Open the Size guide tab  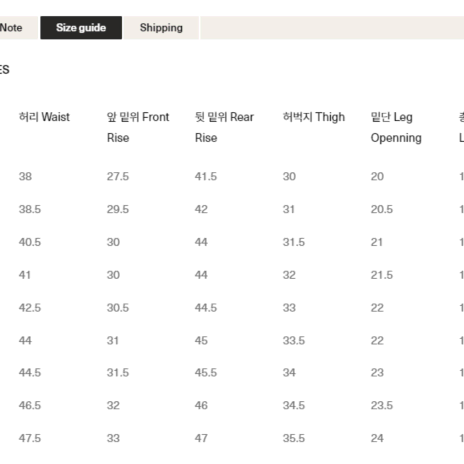(x=81, y=28)
